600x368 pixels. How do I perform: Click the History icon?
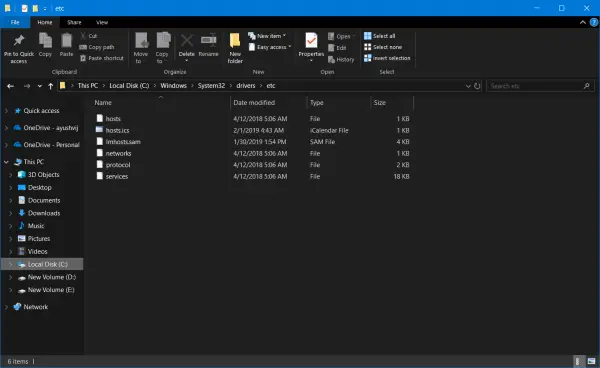tap(331, 60)
